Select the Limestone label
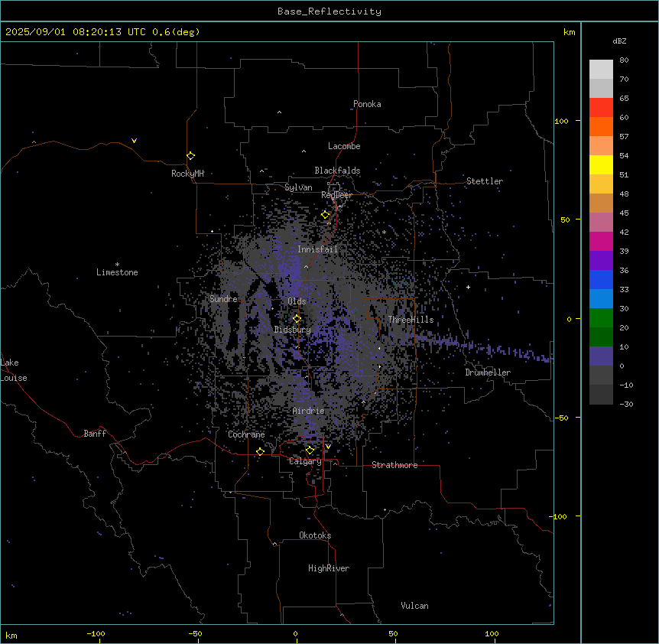659x644 pixels. pyautogui.click(x=117, y=272)
